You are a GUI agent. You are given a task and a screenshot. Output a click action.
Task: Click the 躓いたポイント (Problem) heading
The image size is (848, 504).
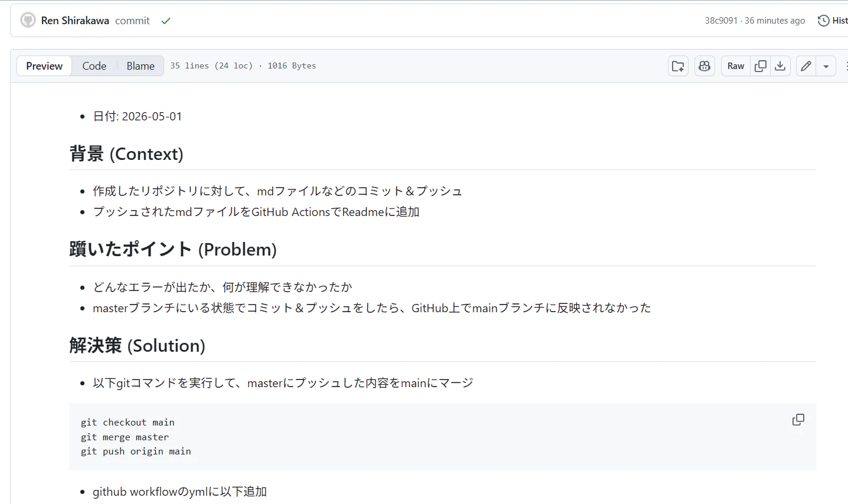(173, 250)
